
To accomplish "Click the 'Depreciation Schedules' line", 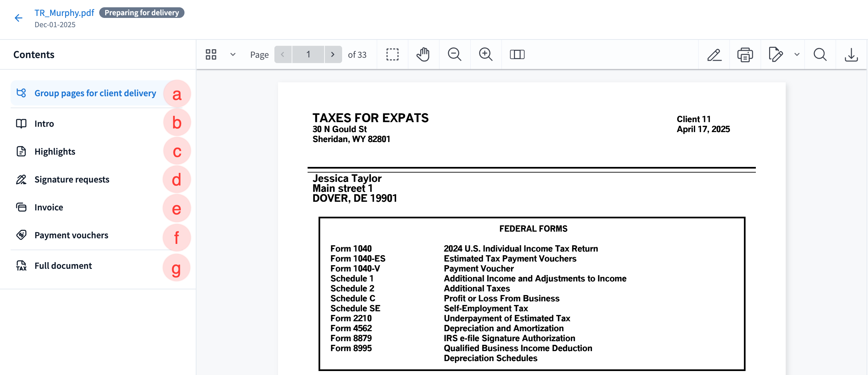I will [491, 358].
